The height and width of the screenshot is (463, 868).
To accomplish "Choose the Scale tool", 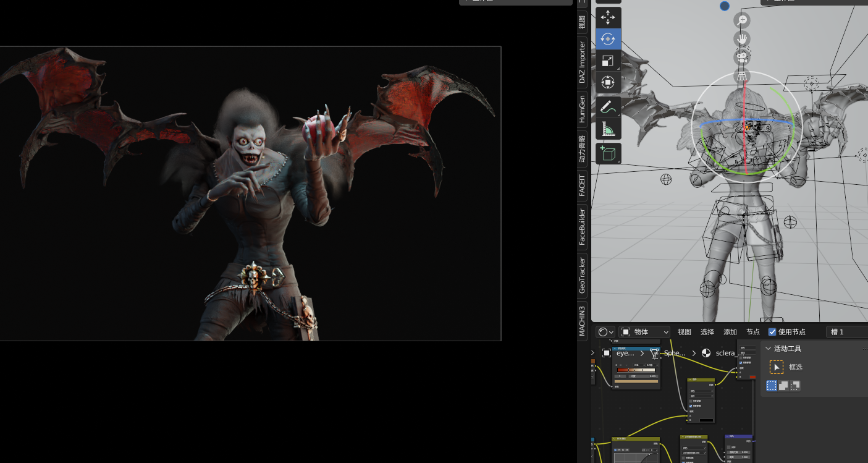I will click(608, 60).
